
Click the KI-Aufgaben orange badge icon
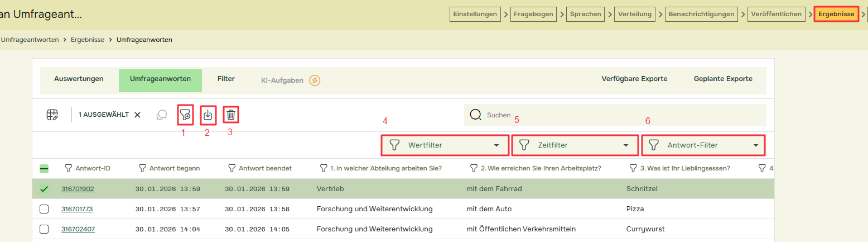click(x=315, y=80)
